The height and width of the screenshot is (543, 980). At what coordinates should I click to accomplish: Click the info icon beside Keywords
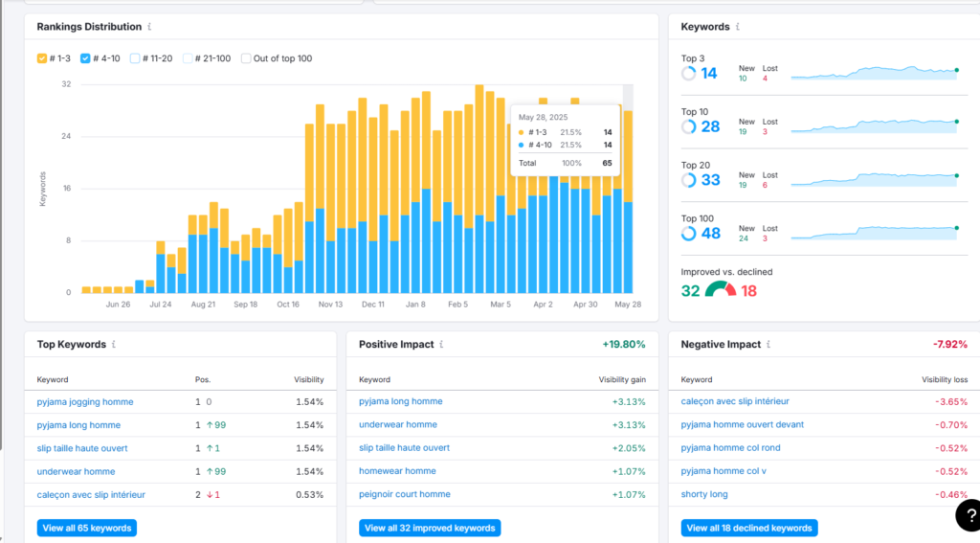pos(738,27)
